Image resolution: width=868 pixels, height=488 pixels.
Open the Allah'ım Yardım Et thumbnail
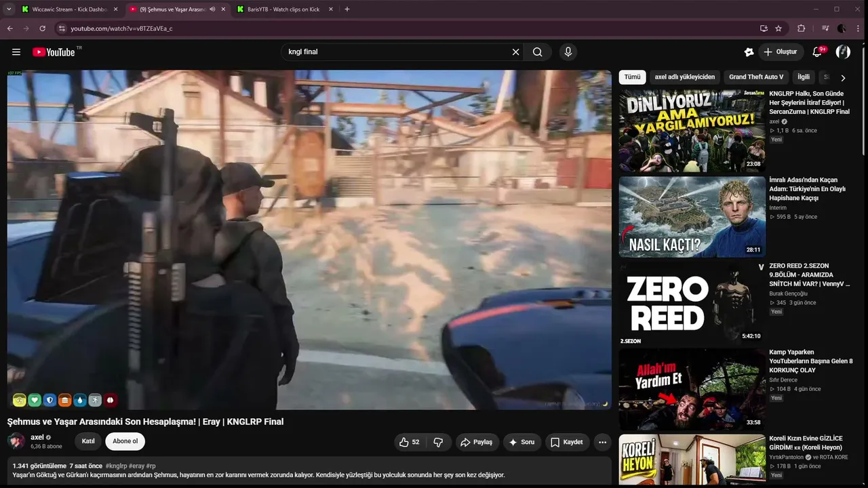tap(692, 389)
